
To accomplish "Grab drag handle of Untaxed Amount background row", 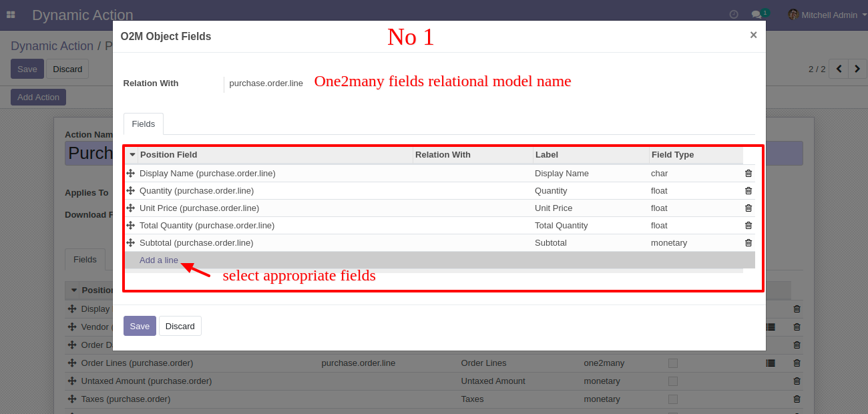I will tap(72, 381).
